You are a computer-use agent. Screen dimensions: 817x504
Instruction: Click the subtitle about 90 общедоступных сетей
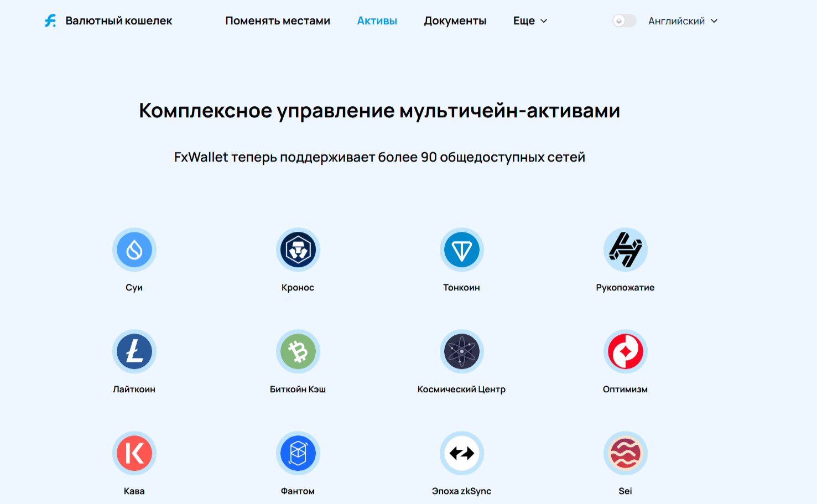tap(379, 157)
